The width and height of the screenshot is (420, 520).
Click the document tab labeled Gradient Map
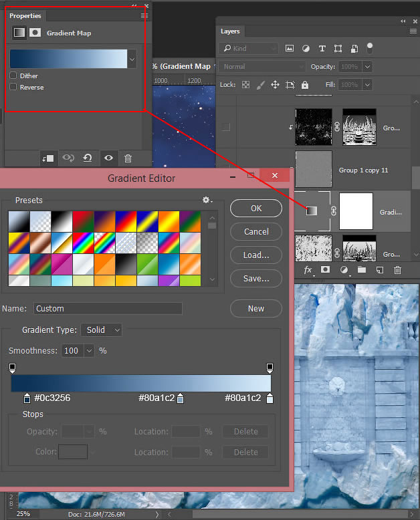point(184,66)
